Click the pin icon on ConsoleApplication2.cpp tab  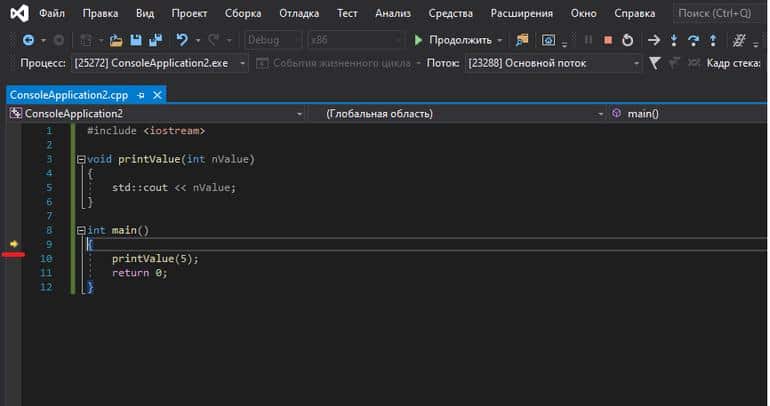141,95
